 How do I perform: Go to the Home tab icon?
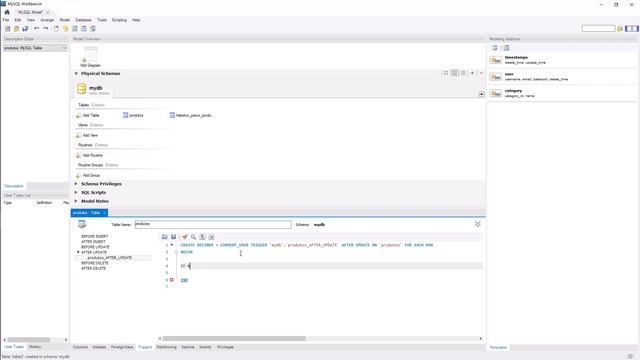point(7,12)
